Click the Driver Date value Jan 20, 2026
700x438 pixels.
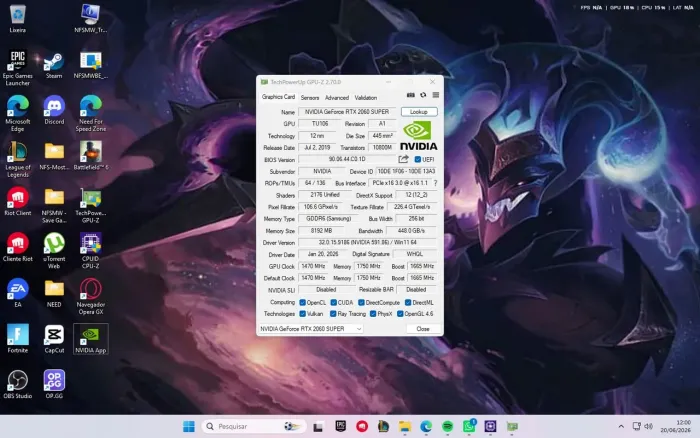[323, 254]
